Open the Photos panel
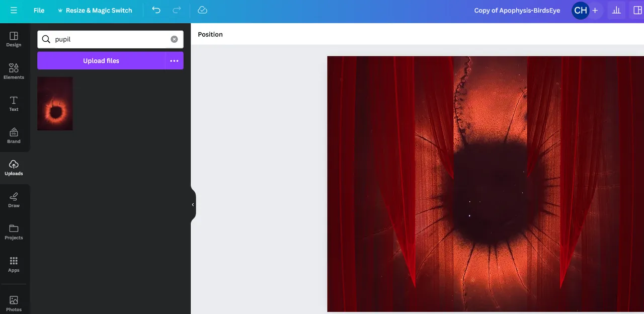Screen dimensions: 644x314 (x=14, y=303)
